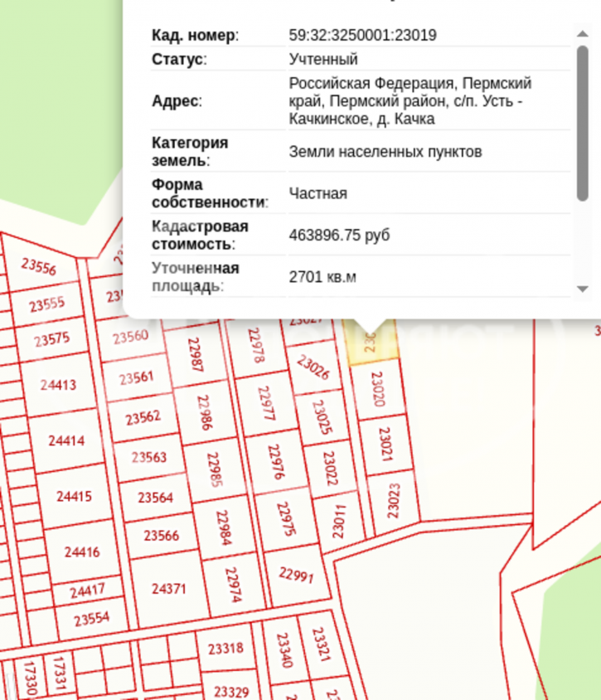Select parcel 23020 on the map

pos(377,388)
